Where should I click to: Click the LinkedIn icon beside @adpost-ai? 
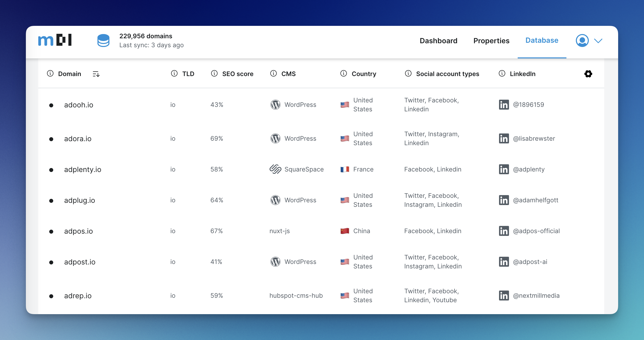click(504, 262)
